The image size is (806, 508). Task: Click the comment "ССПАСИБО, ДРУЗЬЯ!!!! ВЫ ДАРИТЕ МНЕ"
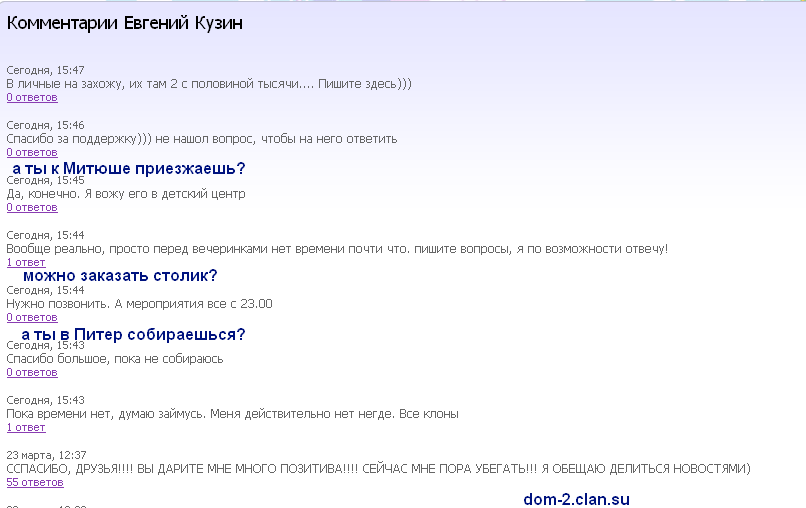pyautogui.click(x=378, y=469)
